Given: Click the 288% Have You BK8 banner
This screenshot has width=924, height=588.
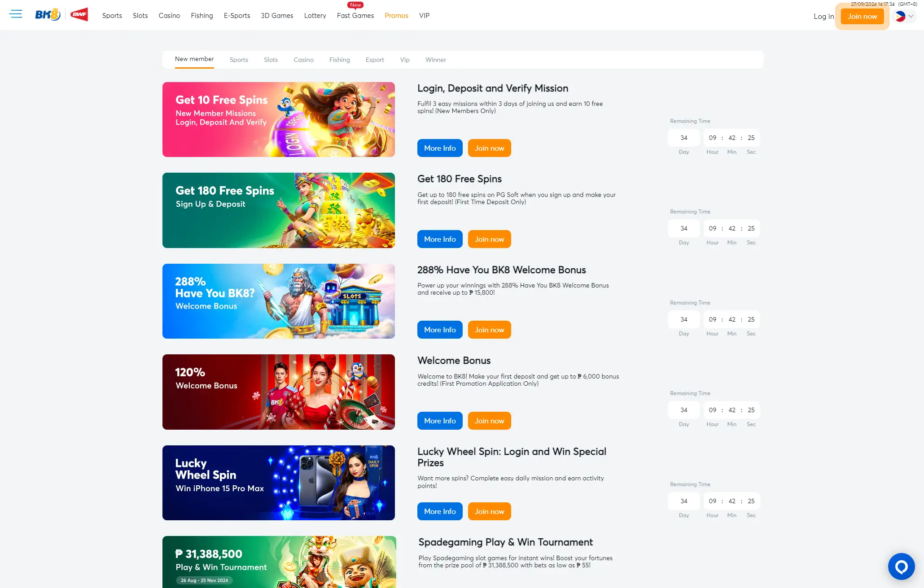Looking at the screenshot, I should [278, 301].
